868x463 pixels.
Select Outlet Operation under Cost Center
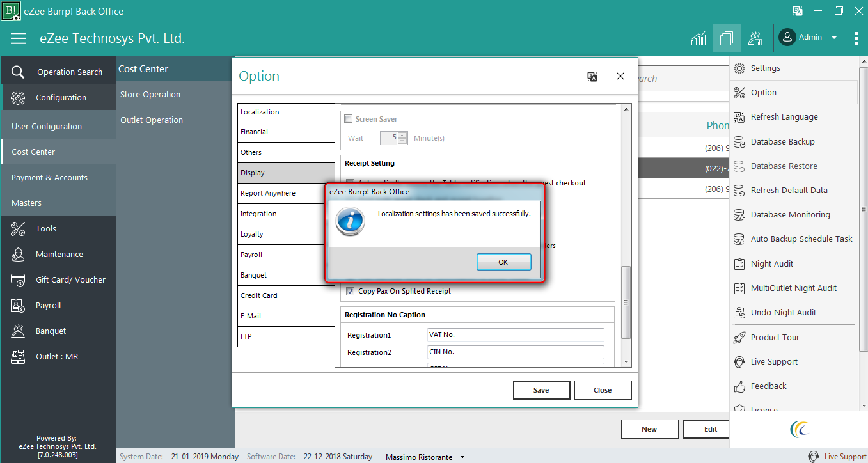(152, 120)
